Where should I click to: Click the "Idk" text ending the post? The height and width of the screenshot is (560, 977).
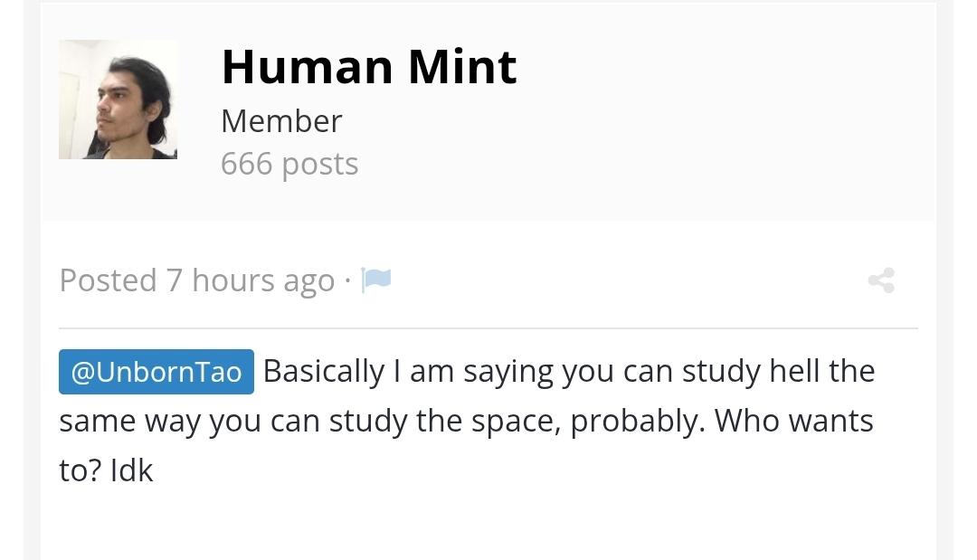click(132, 471)
